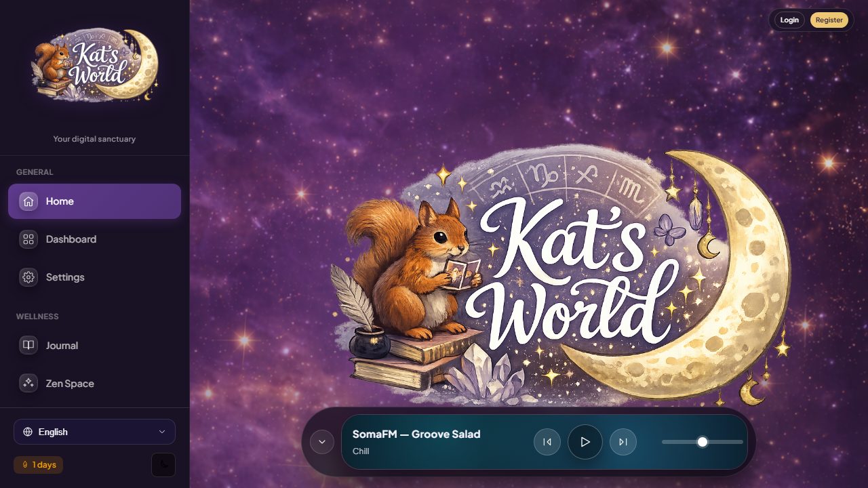Click the SomaFM — Groove Salad title
Viewport: 868px width, 488px height.
(x=416, y=434)
